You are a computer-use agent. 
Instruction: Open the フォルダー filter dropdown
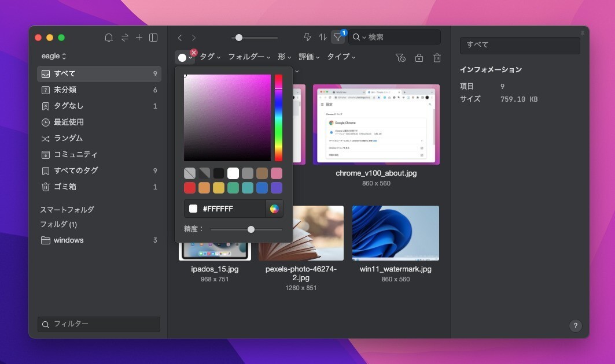pos(249,57)
